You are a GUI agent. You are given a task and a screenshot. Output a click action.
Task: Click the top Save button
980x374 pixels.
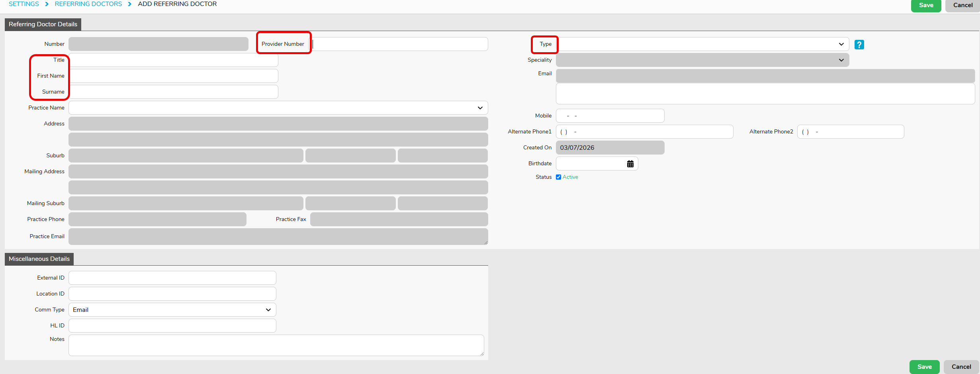coord(926,5)
